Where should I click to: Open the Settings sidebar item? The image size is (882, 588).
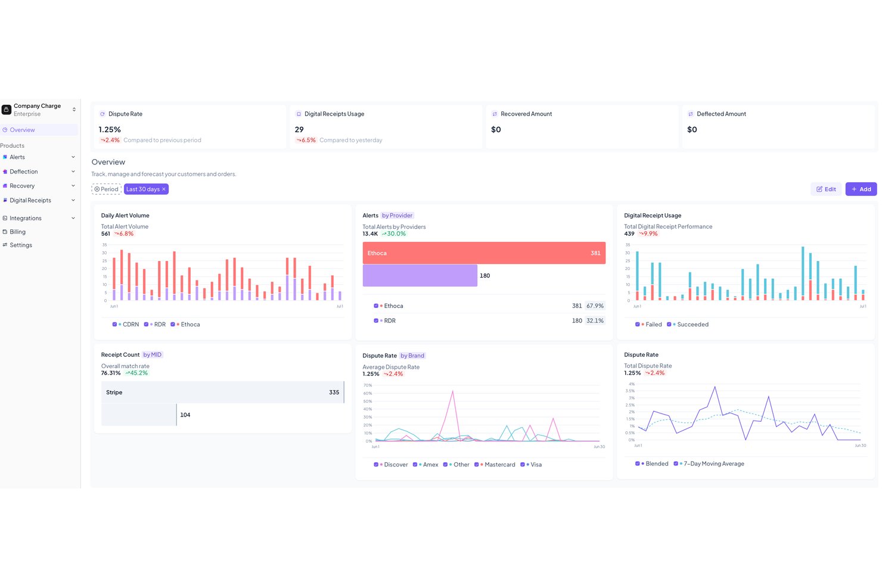click(39, 245)
